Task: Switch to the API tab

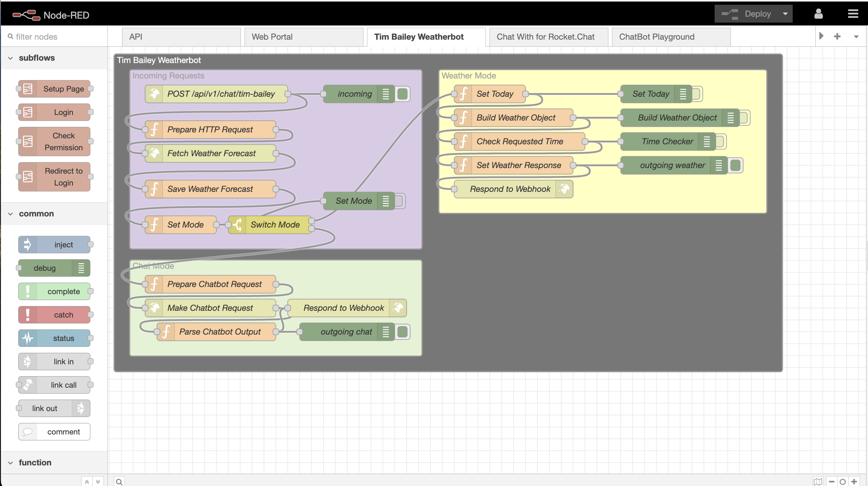Action: tap(182, 37)
